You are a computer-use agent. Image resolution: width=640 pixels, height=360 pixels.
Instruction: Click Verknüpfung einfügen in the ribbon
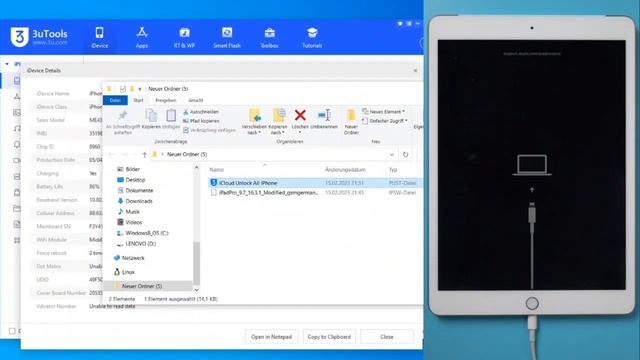(x=209, y=130)
